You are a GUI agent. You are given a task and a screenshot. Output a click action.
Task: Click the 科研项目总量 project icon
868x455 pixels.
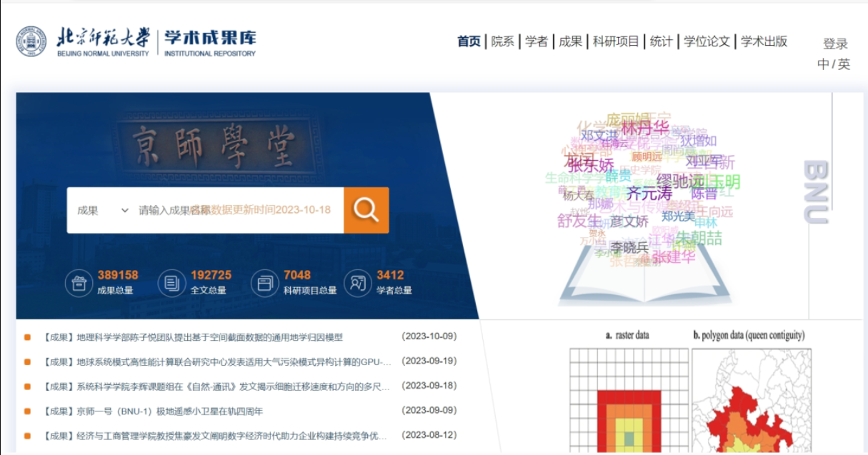point(264,281)
